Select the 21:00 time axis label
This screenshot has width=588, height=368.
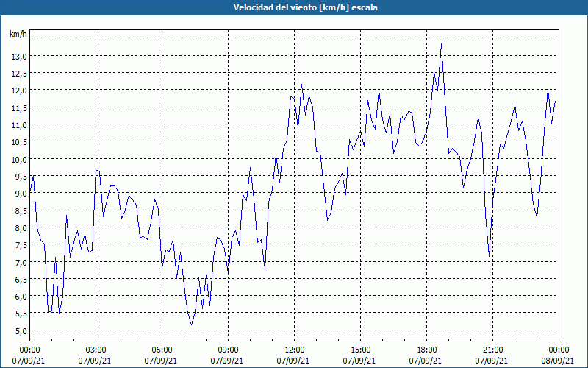(492, 350)
